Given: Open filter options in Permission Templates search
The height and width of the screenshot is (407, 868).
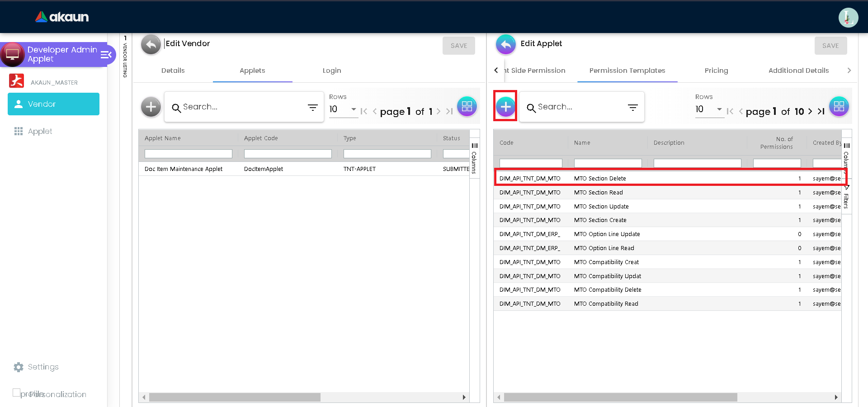Looking at the screenshot, I should click(x=632, y=107).
